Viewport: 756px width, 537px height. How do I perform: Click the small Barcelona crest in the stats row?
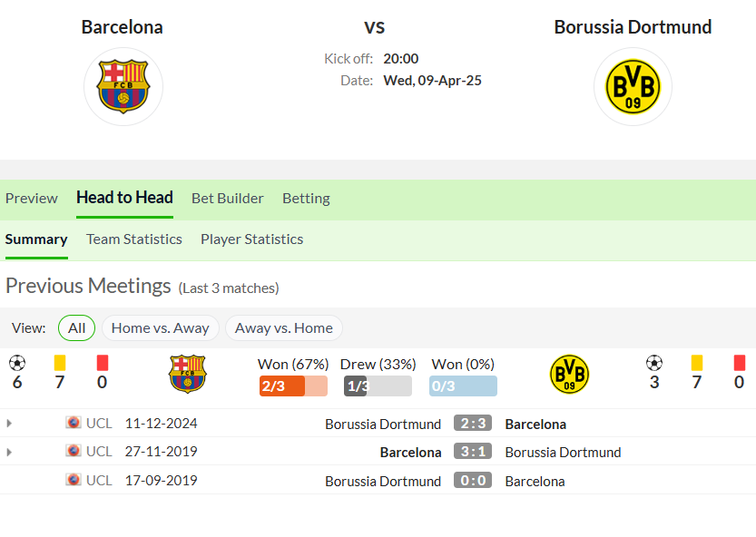(x=188, y=374)
